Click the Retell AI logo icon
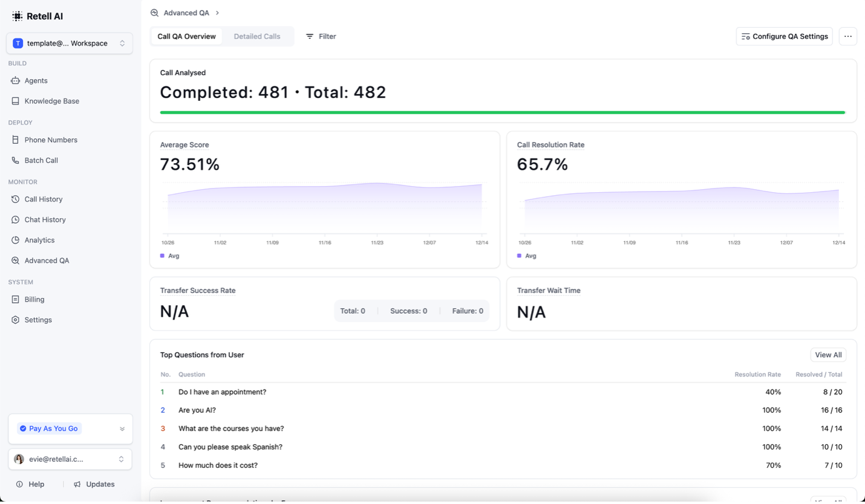 [x=17, y=16]
